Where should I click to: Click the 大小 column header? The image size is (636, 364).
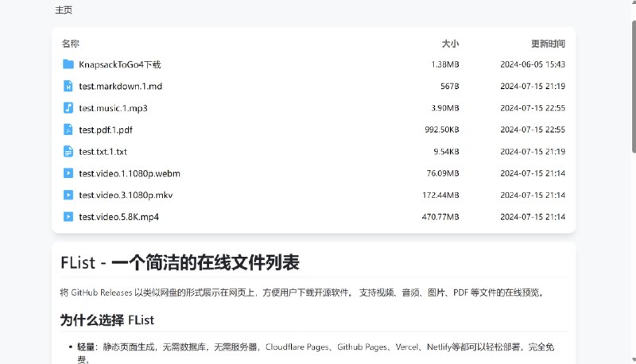(450, 44)
